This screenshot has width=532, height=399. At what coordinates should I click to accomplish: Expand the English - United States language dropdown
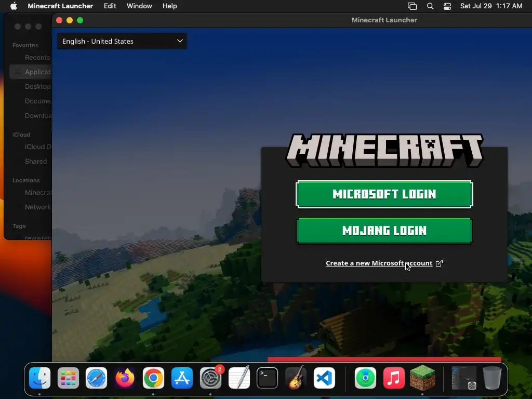pyautogui.click(x=122, y=41)
